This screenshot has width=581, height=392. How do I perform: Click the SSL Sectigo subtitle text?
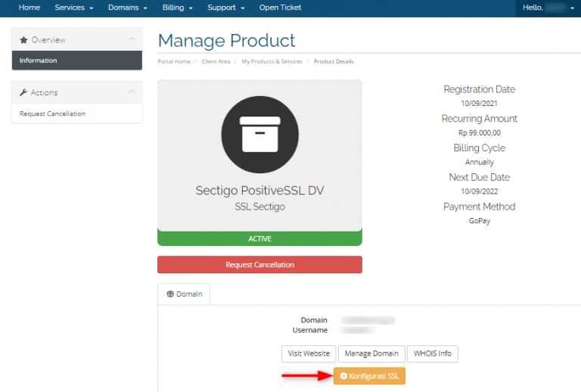[x=259, y=207]
